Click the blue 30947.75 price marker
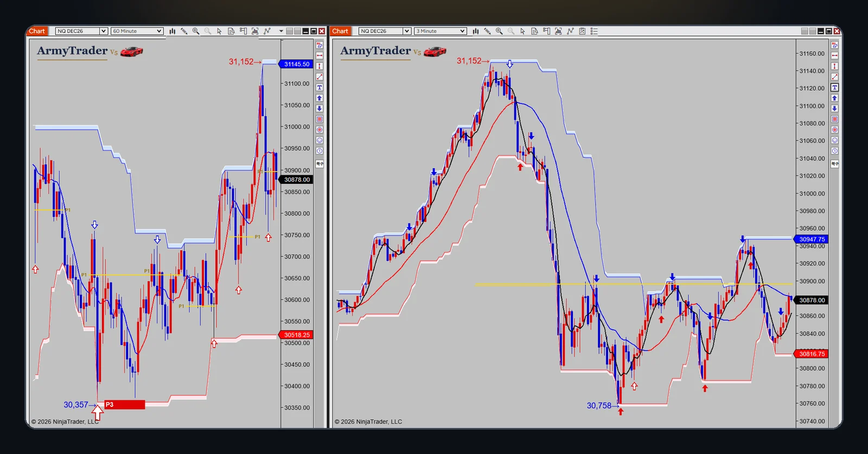This screenshot has height=454, width=868. (810, 239)
